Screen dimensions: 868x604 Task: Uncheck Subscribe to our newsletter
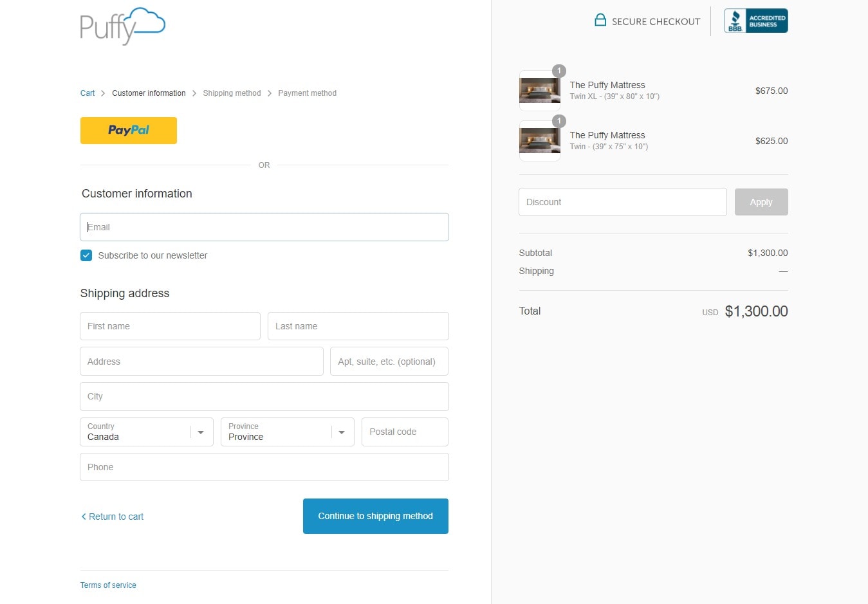(x=86, y=255)
